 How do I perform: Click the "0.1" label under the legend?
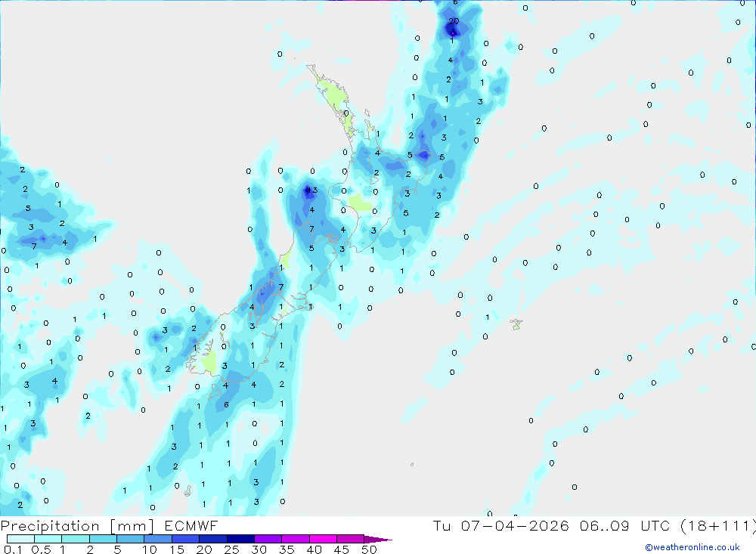coord(13,549)
